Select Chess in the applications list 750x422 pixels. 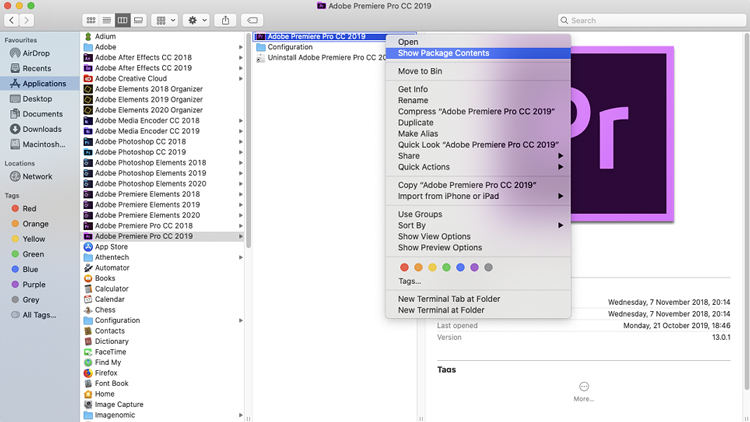pyautogui.click(x=105, y=310)
